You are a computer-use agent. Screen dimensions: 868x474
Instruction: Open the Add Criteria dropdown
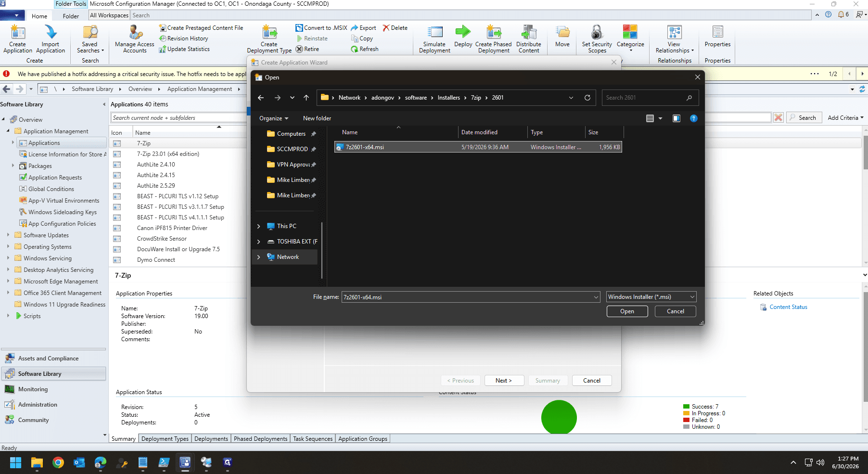pos(845,118)
